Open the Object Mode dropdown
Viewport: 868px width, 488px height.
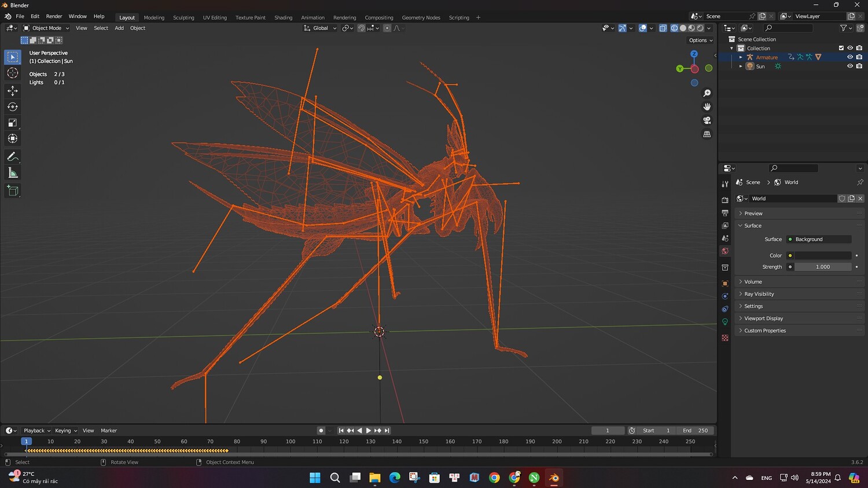pyautogui.click(x=46, y=28)
